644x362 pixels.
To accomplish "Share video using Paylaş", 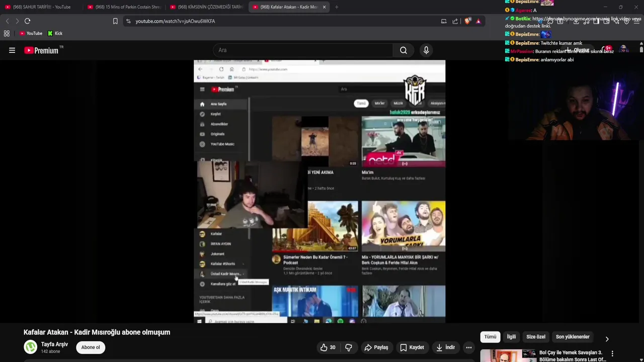I will point(376,347).
